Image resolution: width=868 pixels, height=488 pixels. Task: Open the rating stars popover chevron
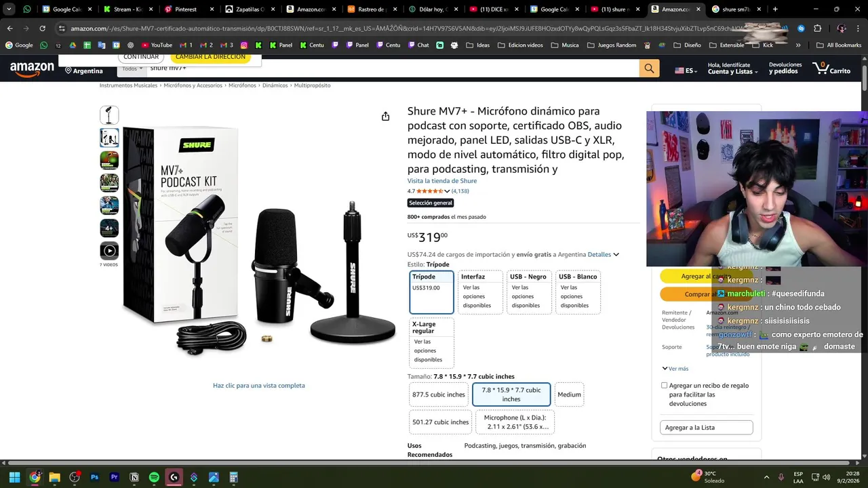pos(447,191)
